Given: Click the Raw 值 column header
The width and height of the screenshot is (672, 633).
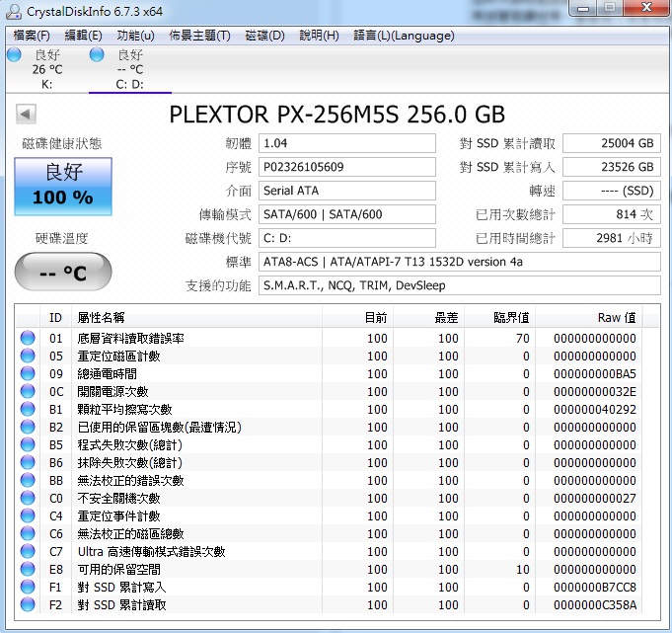Looking at the screenshot, I should pyautogui.click(x=588, y=317).
